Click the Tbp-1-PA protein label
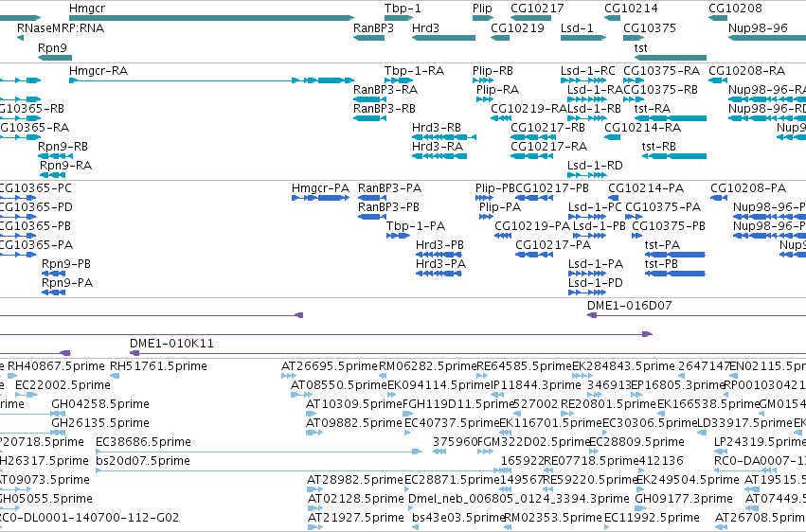Viewport: 806px width, 532px height. 416,226
